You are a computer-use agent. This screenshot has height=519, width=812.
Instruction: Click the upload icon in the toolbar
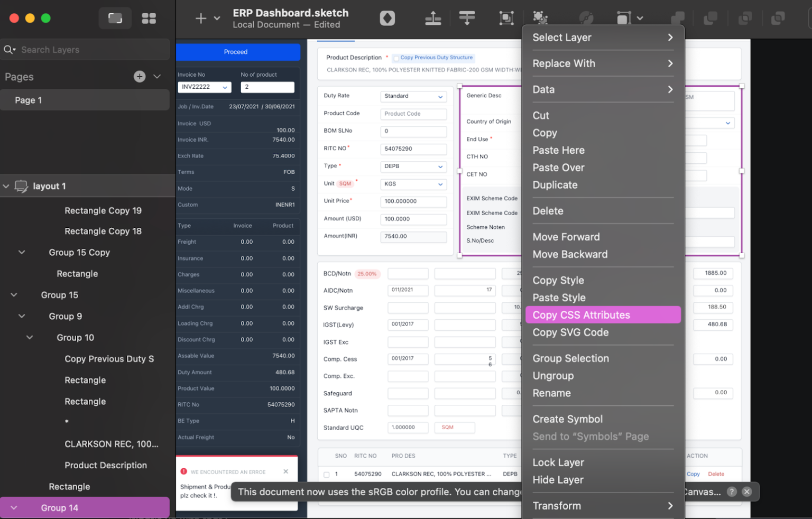click(433, 17)
